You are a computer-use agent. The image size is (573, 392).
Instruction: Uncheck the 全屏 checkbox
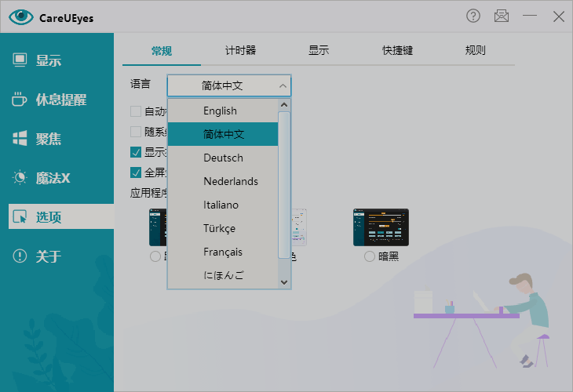click(136, 172)
